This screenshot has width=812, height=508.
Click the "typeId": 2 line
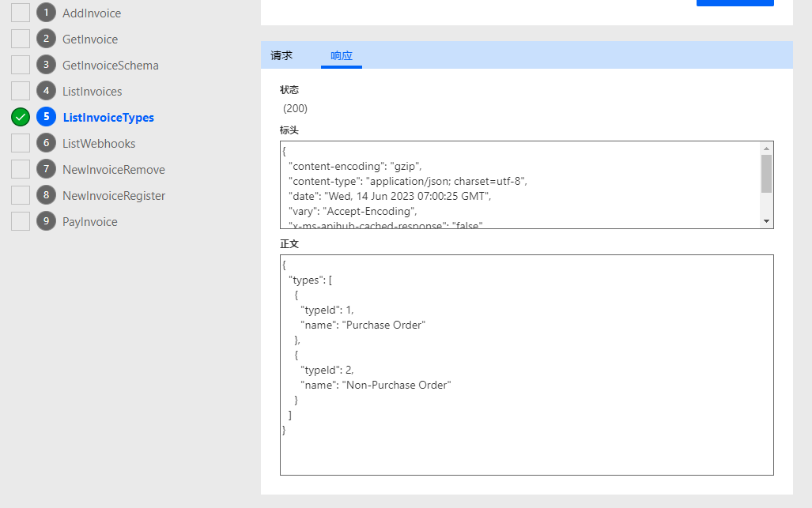coord(327,370)
